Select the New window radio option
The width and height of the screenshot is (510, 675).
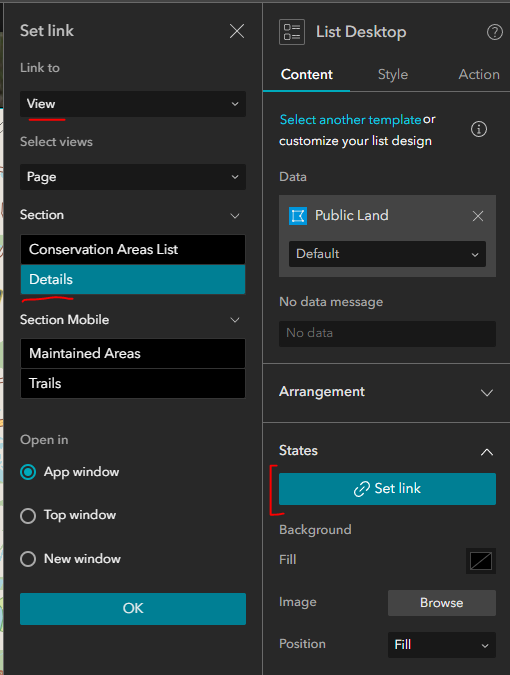tap(28, 559)
